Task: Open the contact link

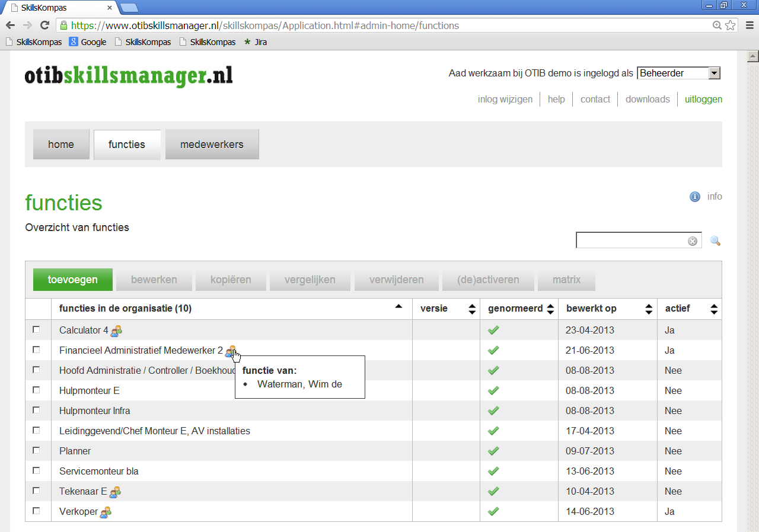Action: click(595, 99)
